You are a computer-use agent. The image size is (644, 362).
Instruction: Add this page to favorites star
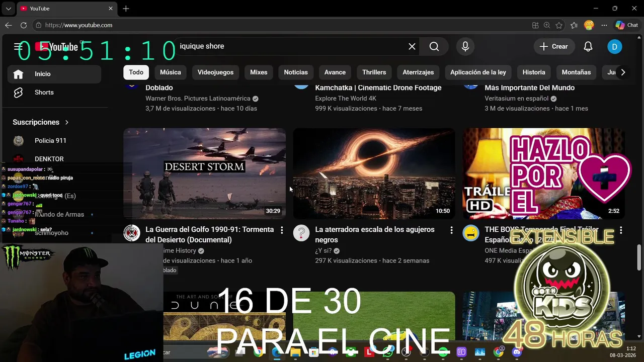pyautogui.click(x=559, y=25)
